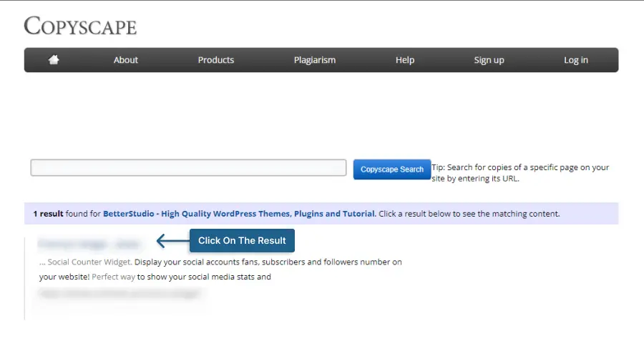Screen dimensions: 644x346
Task: Open the blurred result title link
Action: pyautogui.click(x=89, y=244)
